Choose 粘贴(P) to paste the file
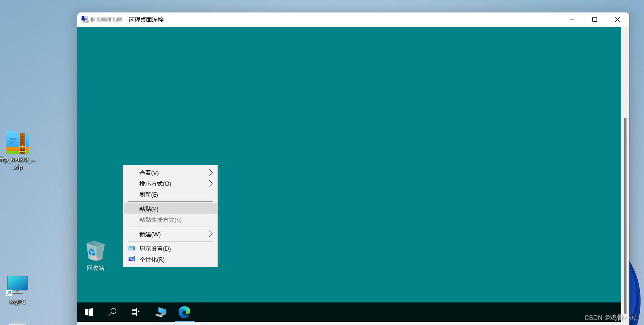This screenshot has height=325, width=644. pos(170,209)
